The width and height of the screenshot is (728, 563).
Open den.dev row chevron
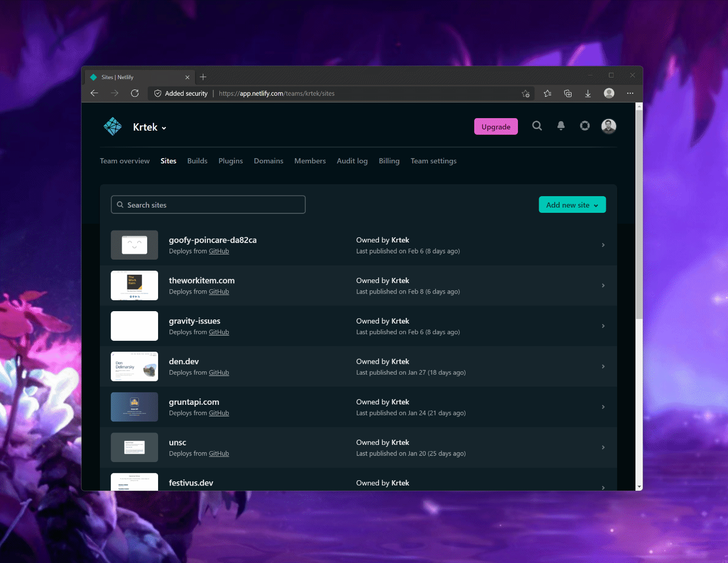603,367
